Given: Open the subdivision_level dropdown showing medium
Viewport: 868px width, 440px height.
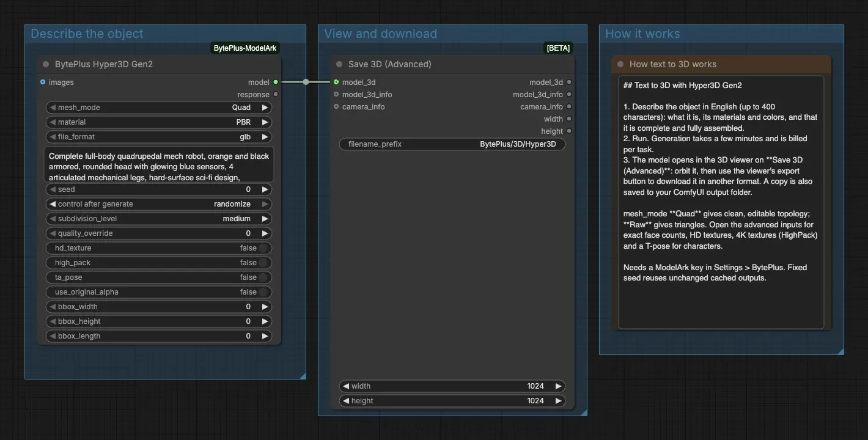Looking at the screenshot, I should click(159, 219).
